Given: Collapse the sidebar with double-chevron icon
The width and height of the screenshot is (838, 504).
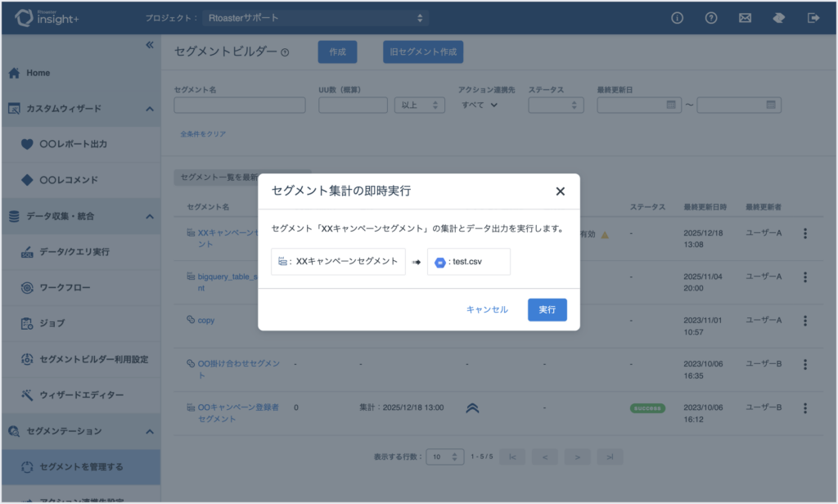Looking at the screenshot, I should click(x=150, y=45).
